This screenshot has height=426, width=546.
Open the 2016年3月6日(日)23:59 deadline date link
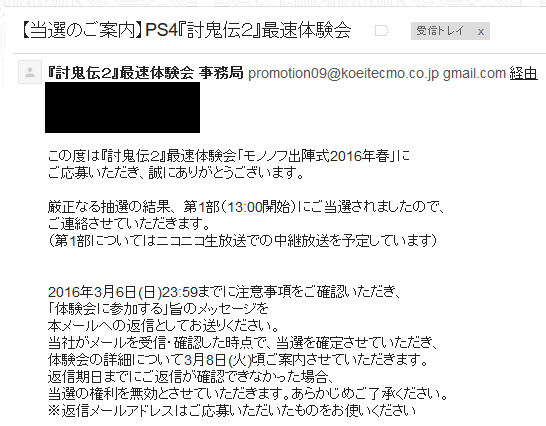point(123,292)
